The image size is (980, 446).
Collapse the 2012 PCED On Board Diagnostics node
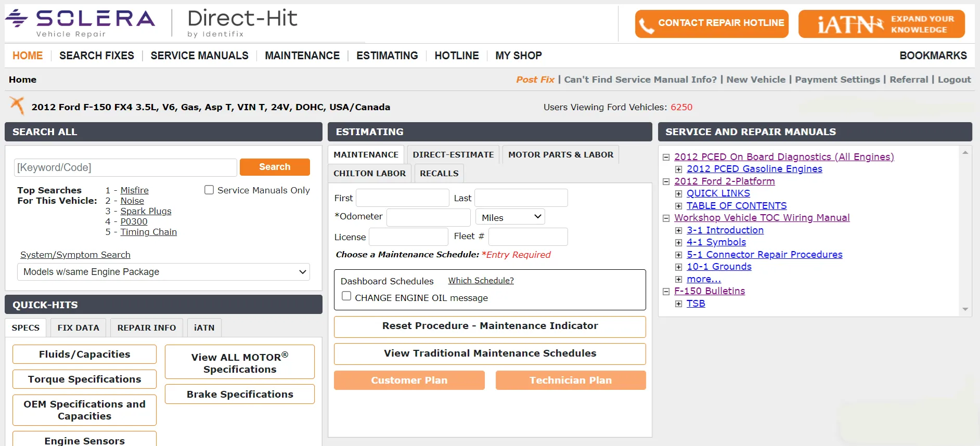(666, 157)
